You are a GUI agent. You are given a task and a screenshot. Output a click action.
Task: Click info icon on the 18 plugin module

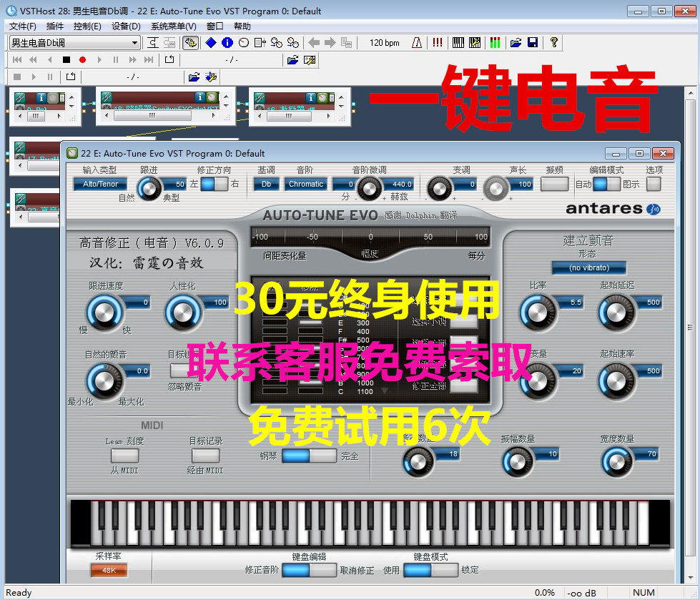point(200,97)
